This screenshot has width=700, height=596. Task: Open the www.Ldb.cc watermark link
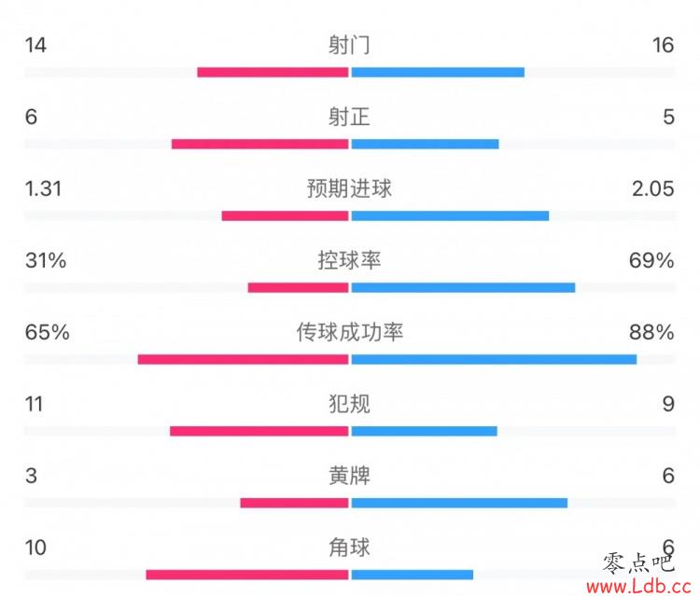(638, 586)
